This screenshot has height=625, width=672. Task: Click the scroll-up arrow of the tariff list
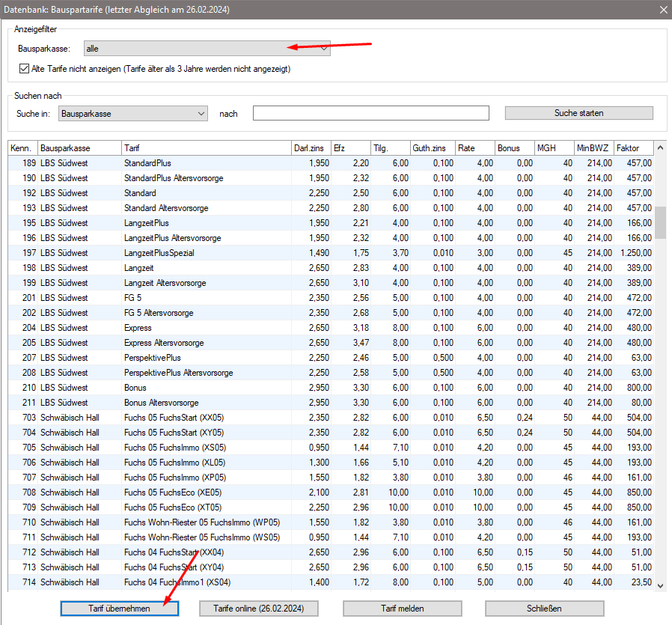click(x=661, y=148)
